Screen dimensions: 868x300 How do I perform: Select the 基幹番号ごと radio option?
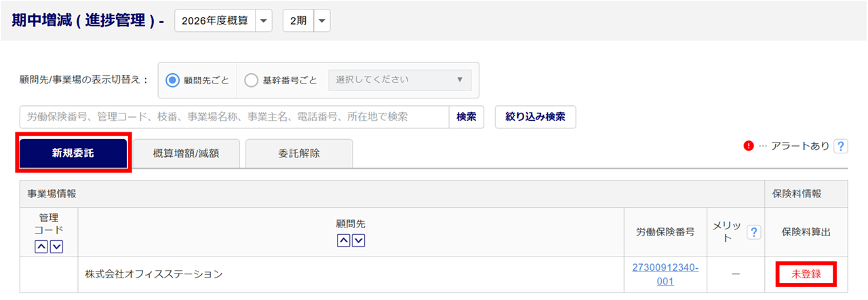pyautogui.click(x=251, y=80)
